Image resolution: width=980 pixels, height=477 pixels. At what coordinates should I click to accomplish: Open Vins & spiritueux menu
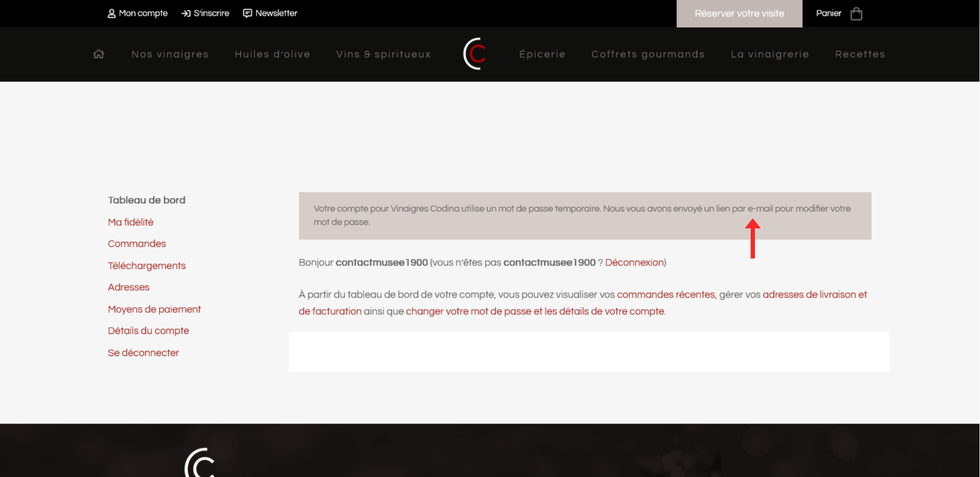pos(384,55)
